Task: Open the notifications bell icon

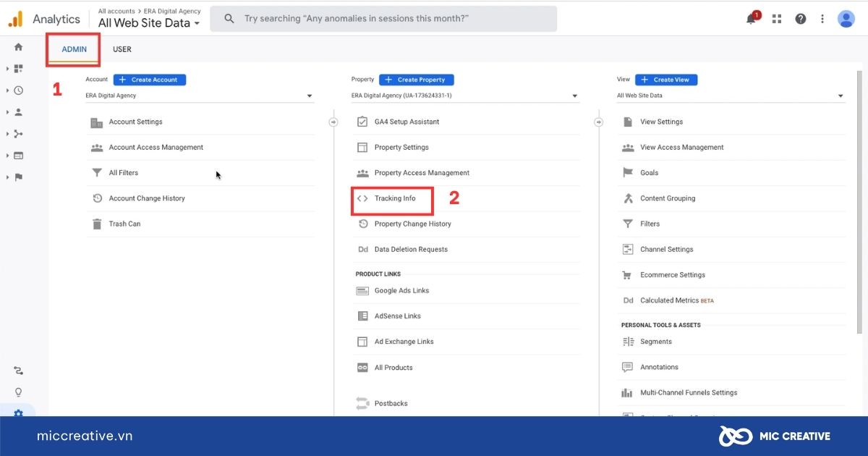Action: pos(752,19)
